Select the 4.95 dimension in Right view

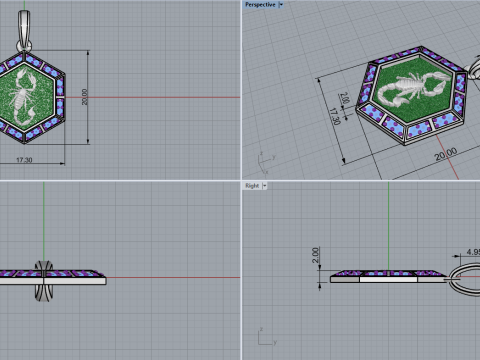[473, 252]
